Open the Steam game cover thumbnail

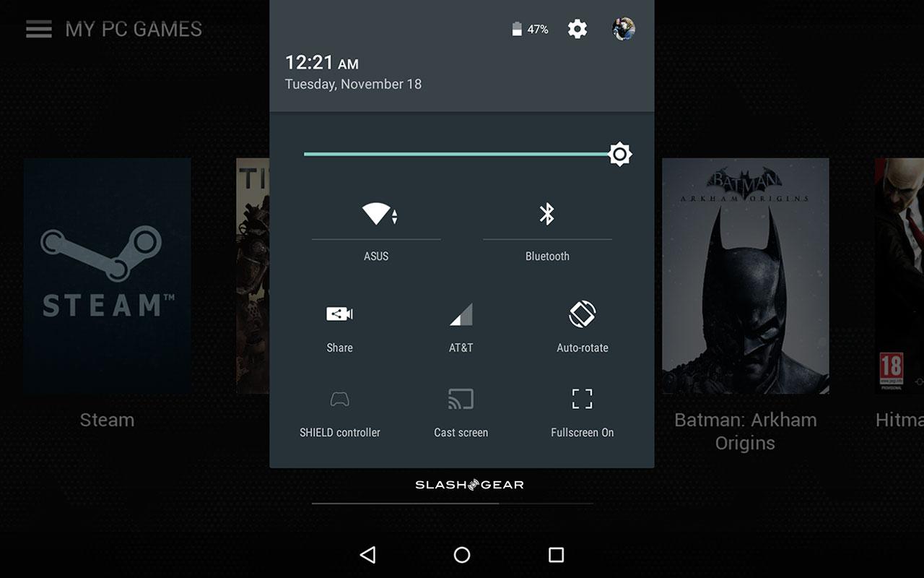point(108,276)
